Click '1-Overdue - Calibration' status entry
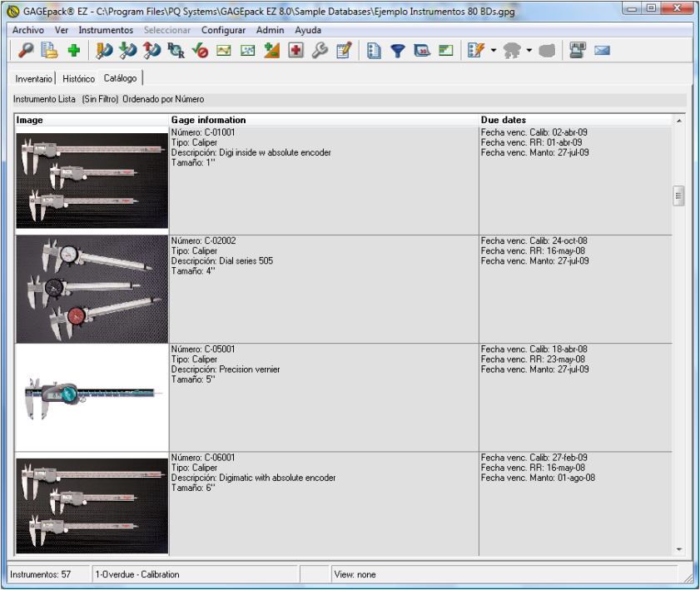The width and height of the screenshot is (700, 590). tap(137, 574)
